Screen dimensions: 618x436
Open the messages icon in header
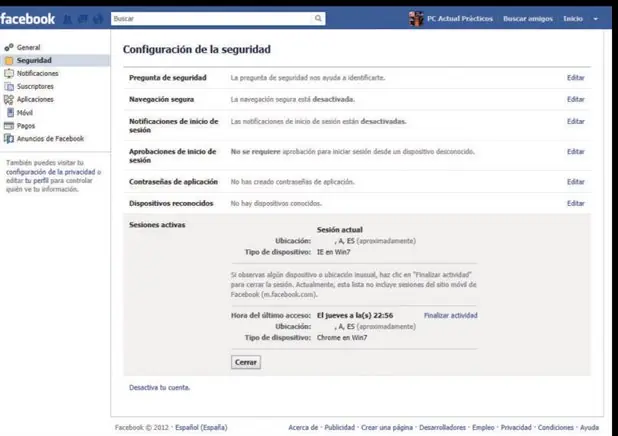click(x=83, y=19)
